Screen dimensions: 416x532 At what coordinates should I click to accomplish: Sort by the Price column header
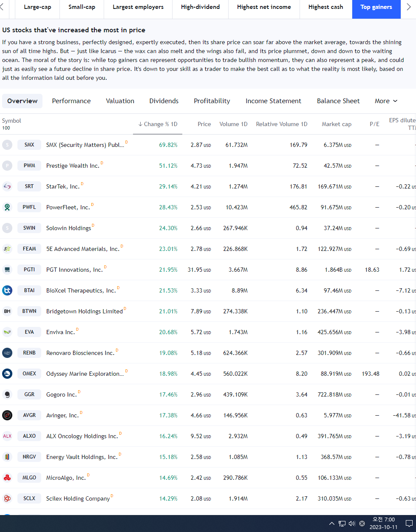(x=204, y=124)
